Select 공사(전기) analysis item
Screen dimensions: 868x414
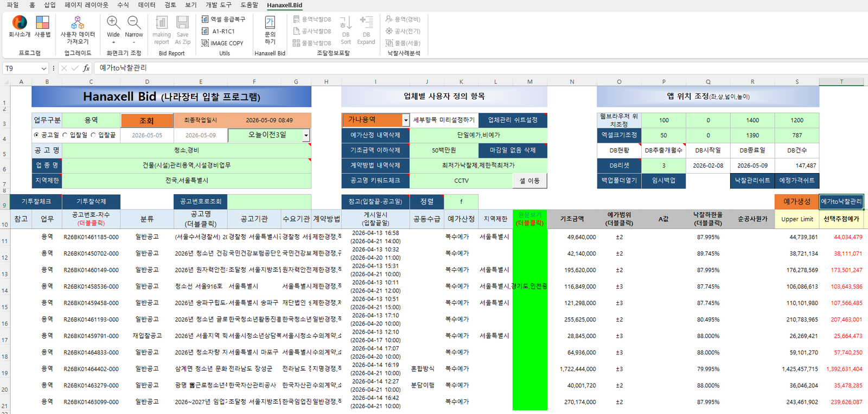click(403, 31)
